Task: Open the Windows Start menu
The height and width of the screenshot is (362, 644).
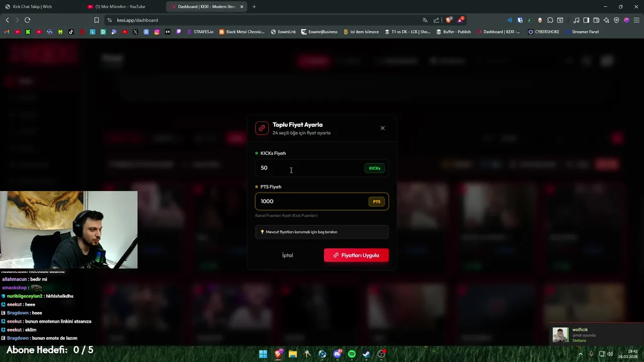Action: 263,354
